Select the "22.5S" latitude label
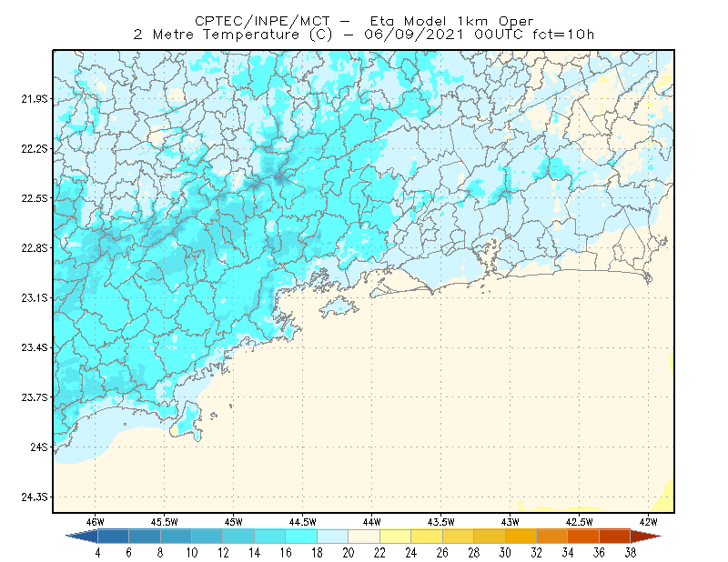The width and height of the screenshot is (728, 562). click(x=34, y=198)
